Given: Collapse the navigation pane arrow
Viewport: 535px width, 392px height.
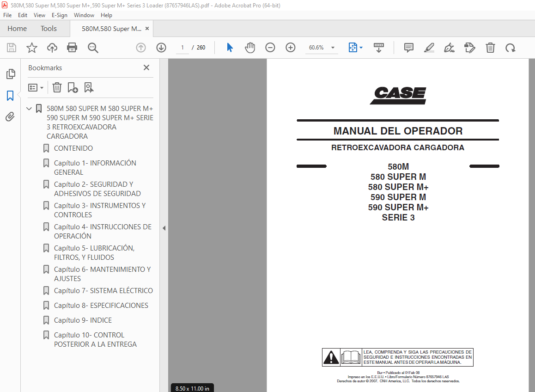Looking at the screenshot, I should 164,228.
